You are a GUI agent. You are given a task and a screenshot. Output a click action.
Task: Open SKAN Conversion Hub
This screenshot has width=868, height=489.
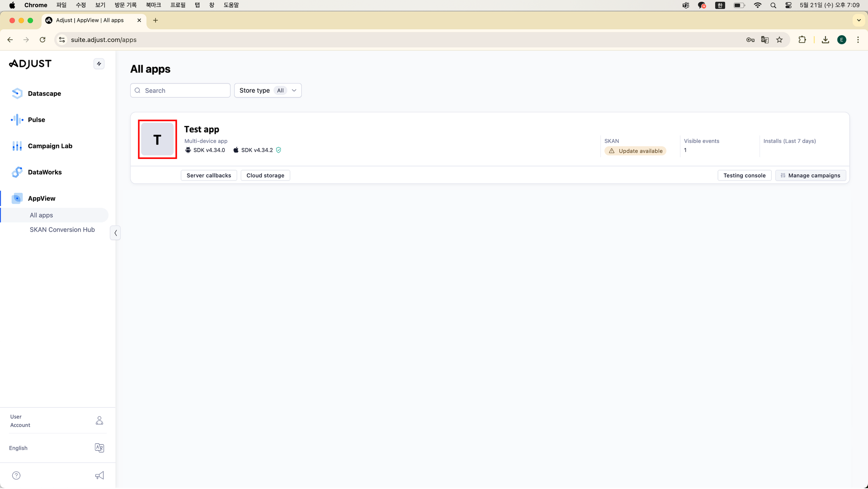coord(62,230)
